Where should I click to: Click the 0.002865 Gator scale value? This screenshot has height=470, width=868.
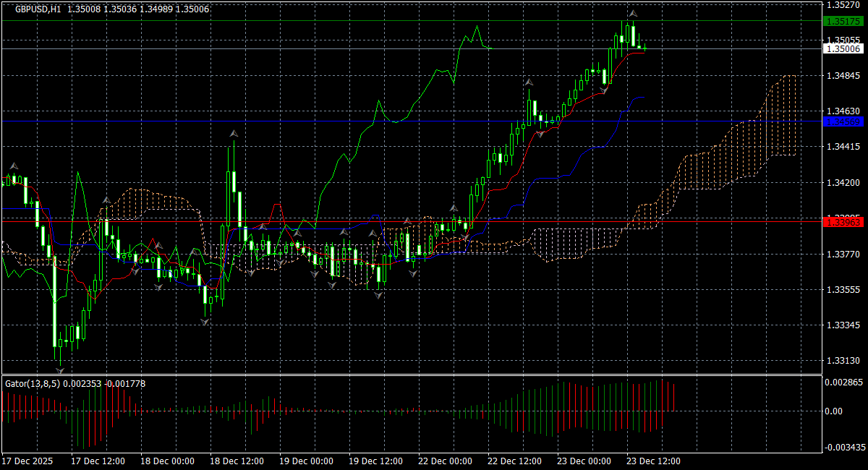[x=844, y=381]
